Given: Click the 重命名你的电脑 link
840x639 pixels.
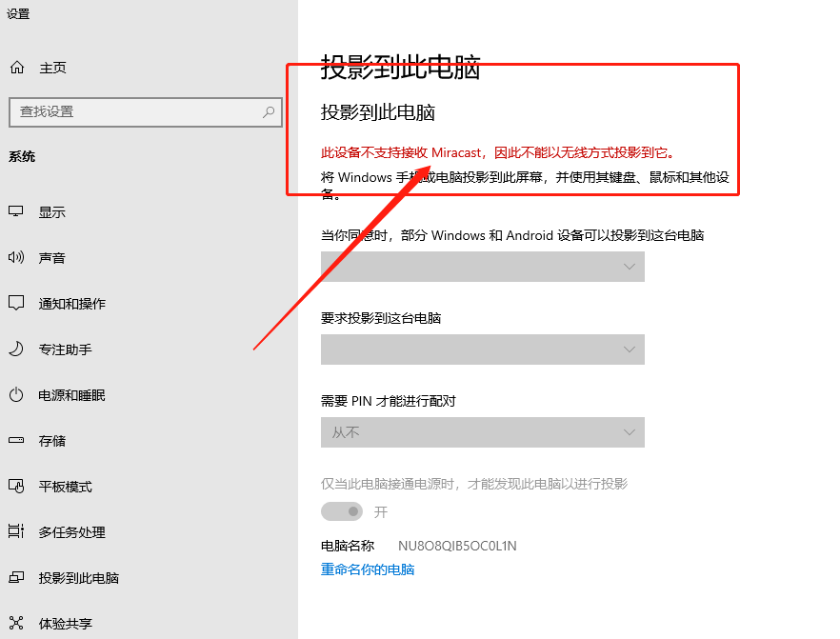Looking at the screenshot, I should pos(368,569).
